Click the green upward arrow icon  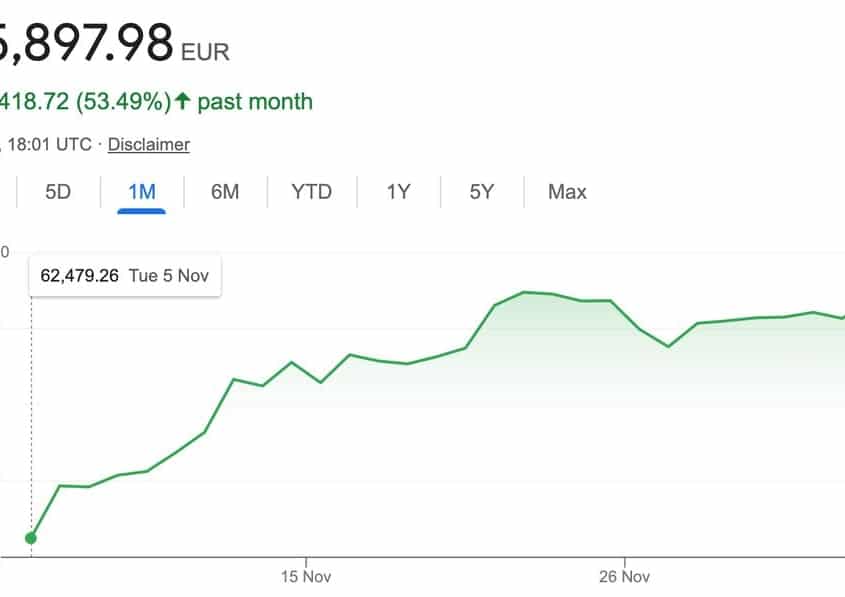coord(182,101)
